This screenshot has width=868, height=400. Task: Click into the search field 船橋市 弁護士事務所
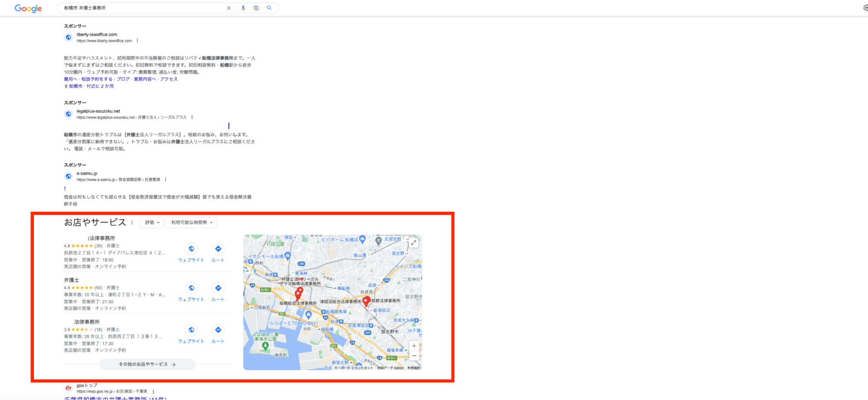[143, 8]
